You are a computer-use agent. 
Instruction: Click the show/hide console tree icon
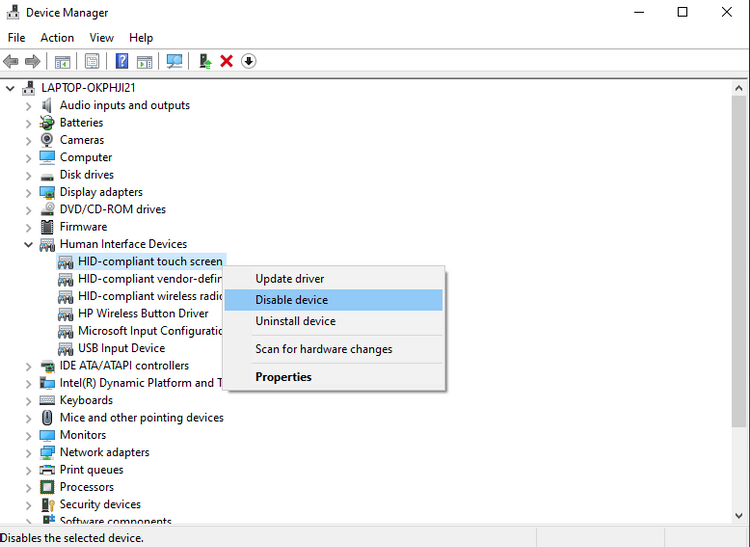pos(63,61)
